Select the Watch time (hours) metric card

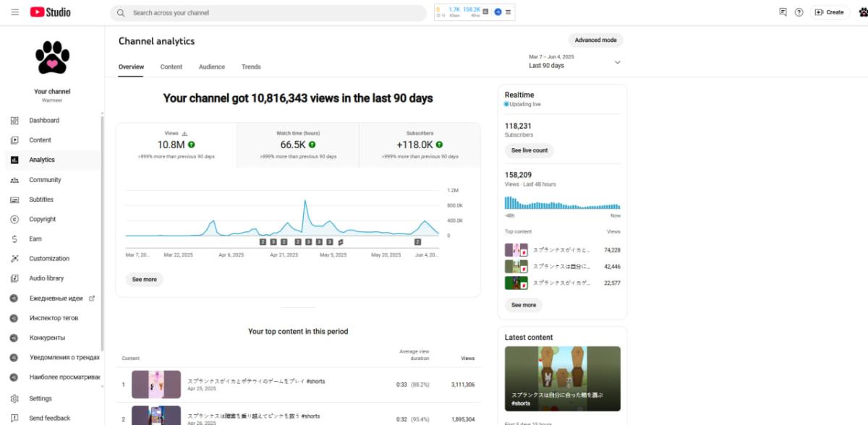click(x=298, y=145)
